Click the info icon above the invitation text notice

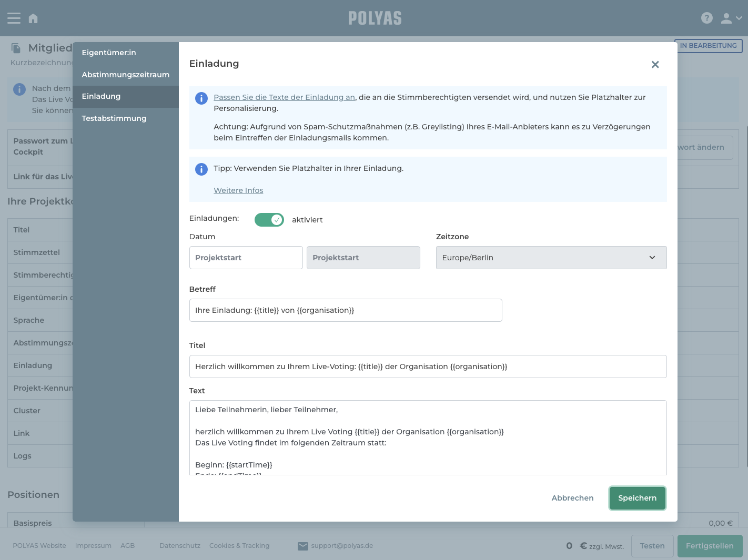201,98
